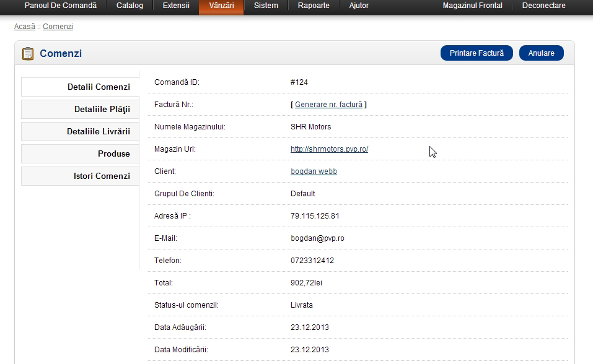The width and height of the screenshot is (593, 364).
Task: Click the Comenzi clipboard icon in header
Action: pyautogui.click(x=28, y=54)
